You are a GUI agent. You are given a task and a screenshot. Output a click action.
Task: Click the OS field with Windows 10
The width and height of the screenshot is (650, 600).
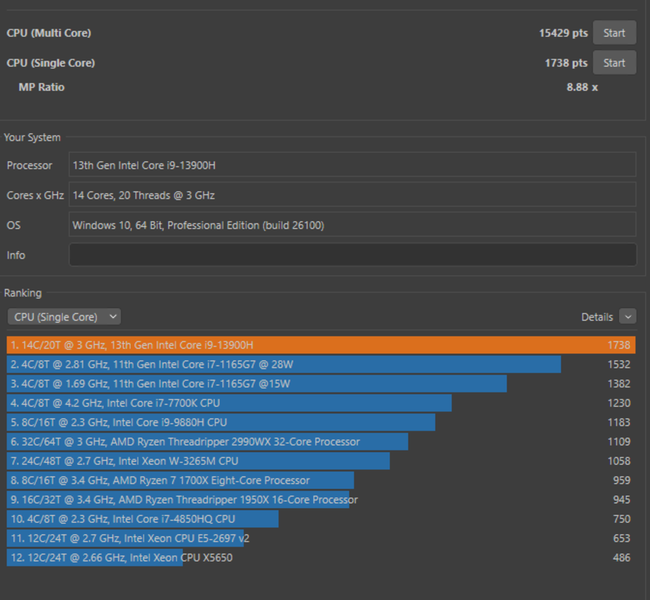[352, 225]
